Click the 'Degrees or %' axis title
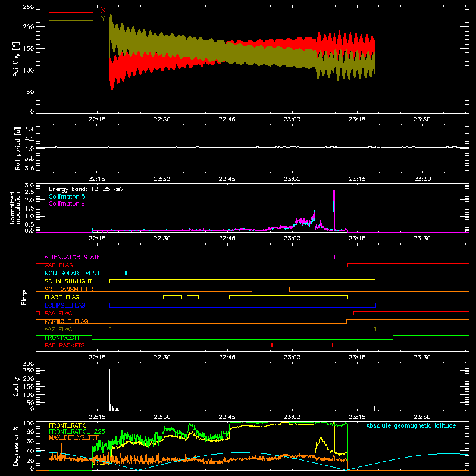This screenshot has width=476, height=476. point(16,446)
